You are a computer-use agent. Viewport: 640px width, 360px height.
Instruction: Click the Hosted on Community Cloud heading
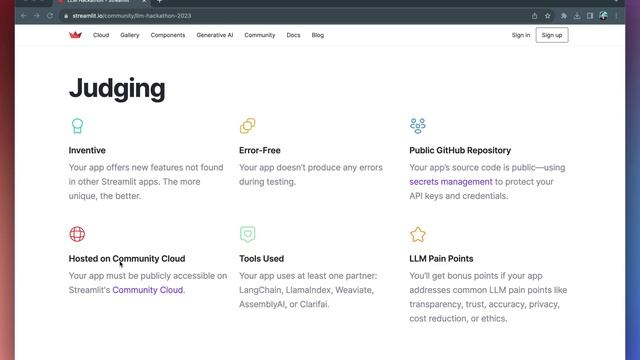click(x=127, y=258)
